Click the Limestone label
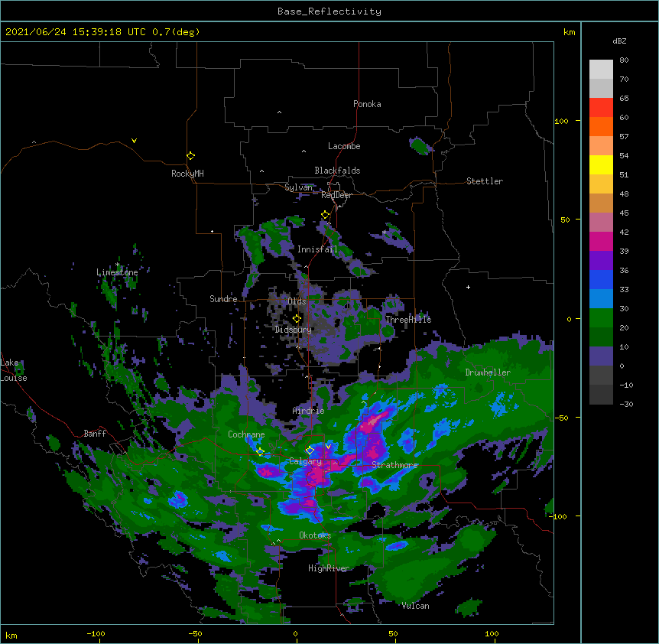This screenshot has height=644, width=659. [117, 272]
